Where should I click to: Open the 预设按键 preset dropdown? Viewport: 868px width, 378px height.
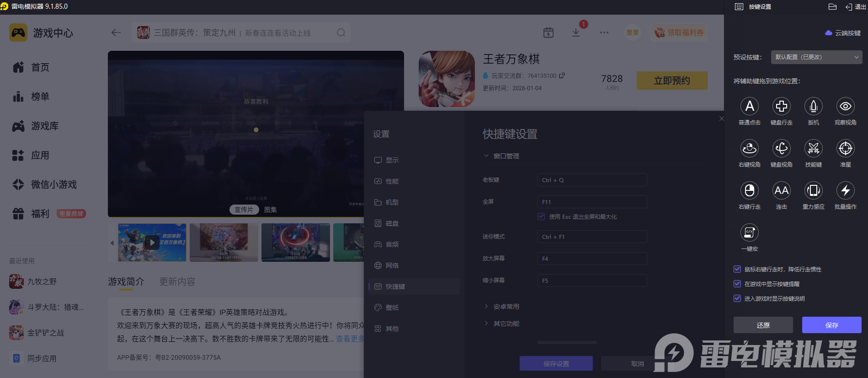coord(816,57)
